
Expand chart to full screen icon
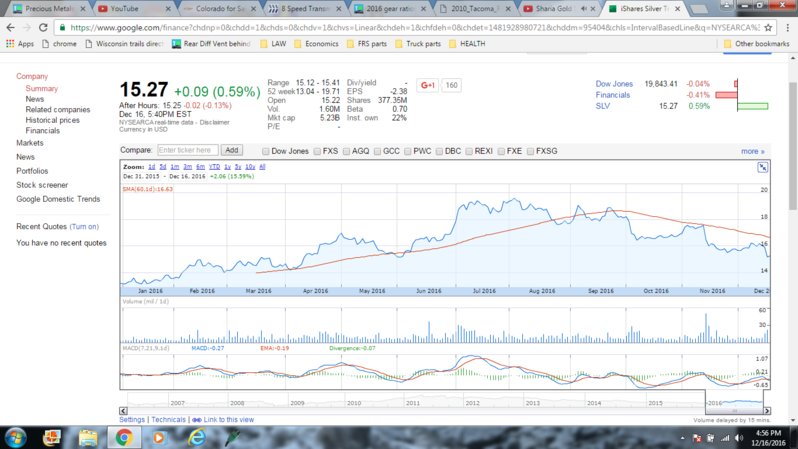762,167
